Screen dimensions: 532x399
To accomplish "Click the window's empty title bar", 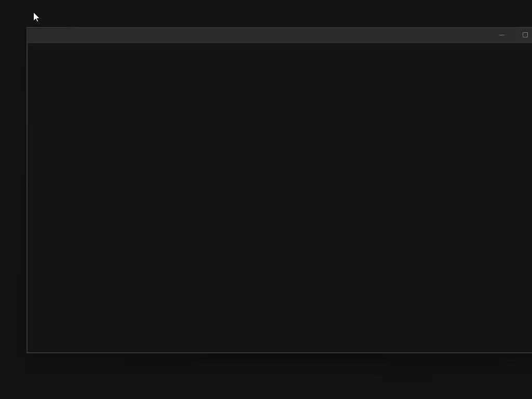I will (259, 35).
